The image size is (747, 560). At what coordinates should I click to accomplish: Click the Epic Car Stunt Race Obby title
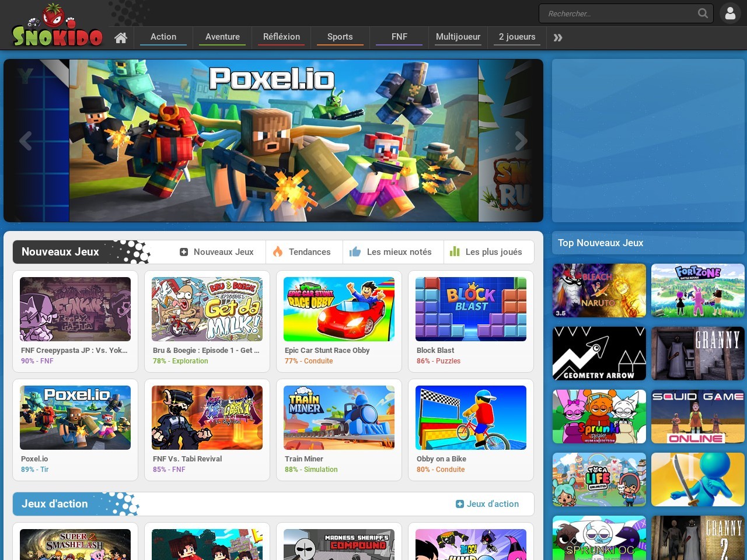coord(327,351)
